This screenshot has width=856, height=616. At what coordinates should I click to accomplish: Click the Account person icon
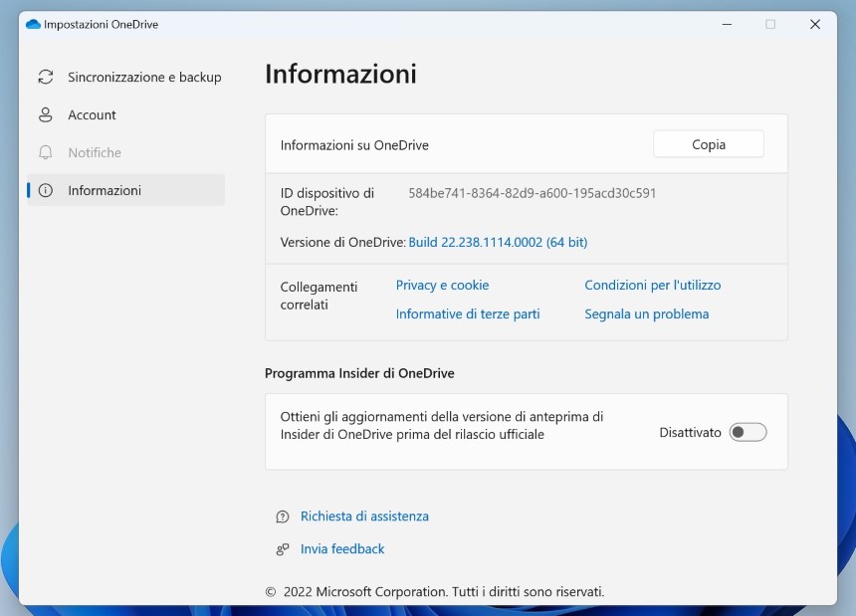click(x=46, y=114)
